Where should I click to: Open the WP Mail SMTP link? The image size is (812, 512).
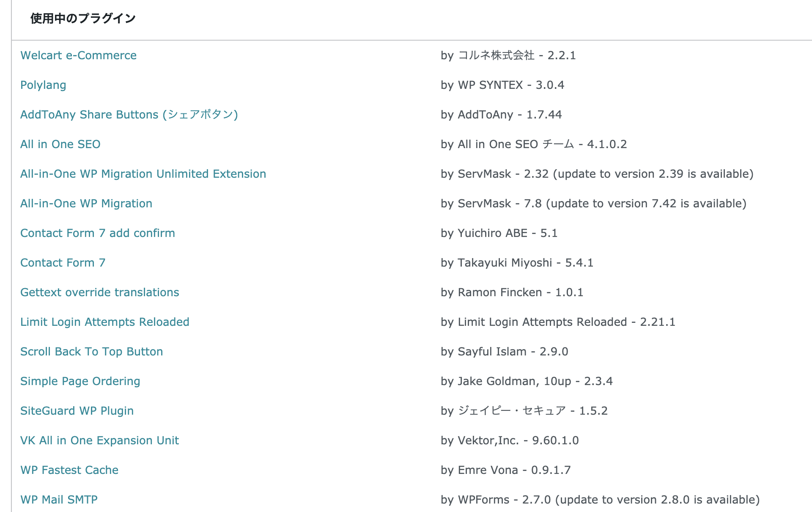59,500
